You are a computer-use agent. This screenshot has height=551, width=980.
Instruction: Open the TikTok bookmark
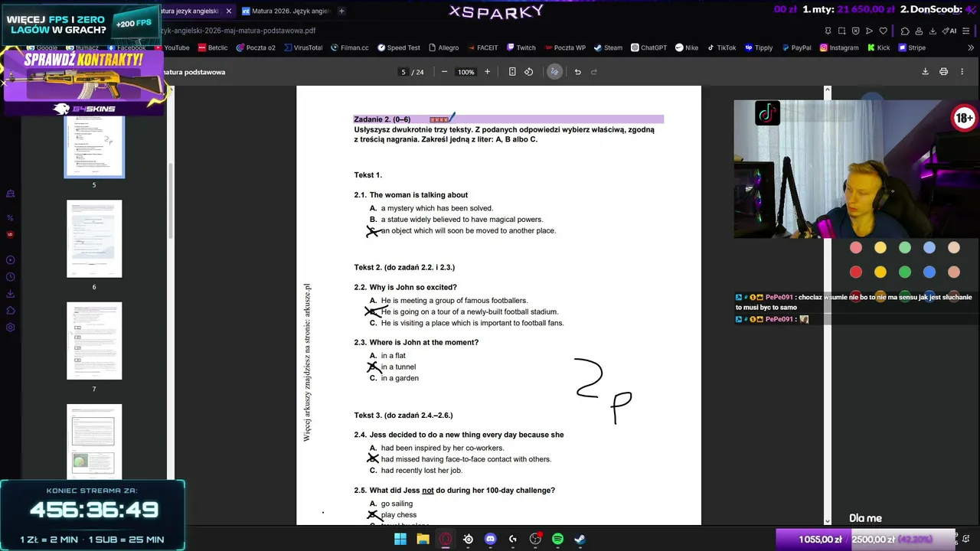[x=721, y=47]
